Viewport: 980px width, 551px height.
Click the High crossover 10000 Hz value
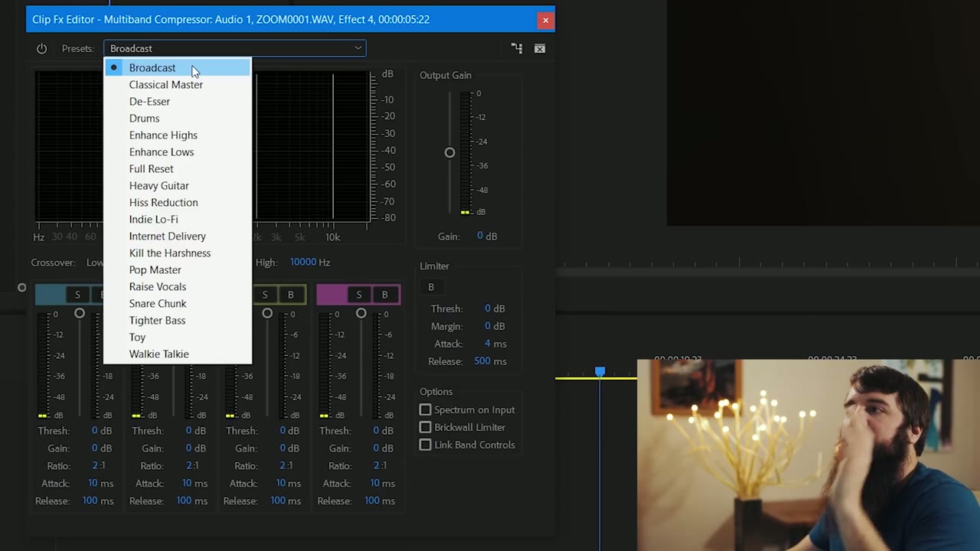point(310,262)
